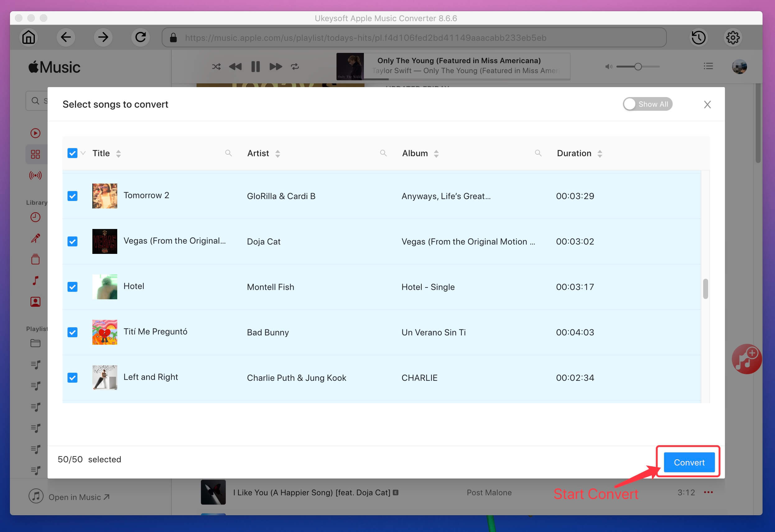This screenshot has width=775, height=532.
Task: Uncheck the Tomorrow 2 song checkbox
Action: 72,196
